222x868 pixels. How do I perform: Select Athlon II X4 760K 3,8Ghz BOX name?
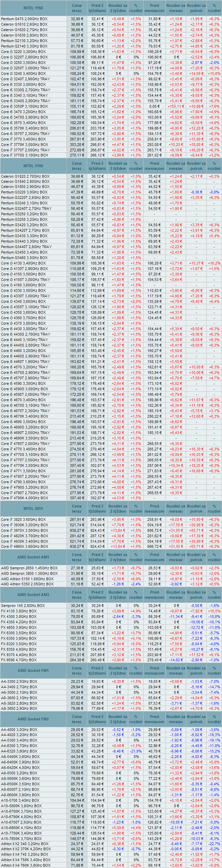[x=26, y=865]
